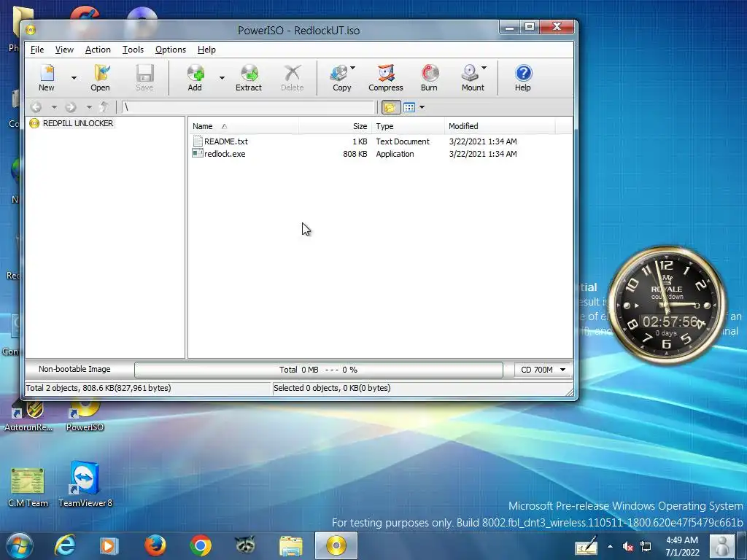The width and height of the screenshot is (747, 560).
Task: Open the Mount dropdown arrow
Action: pyautogui.click(x=484, y=68)
